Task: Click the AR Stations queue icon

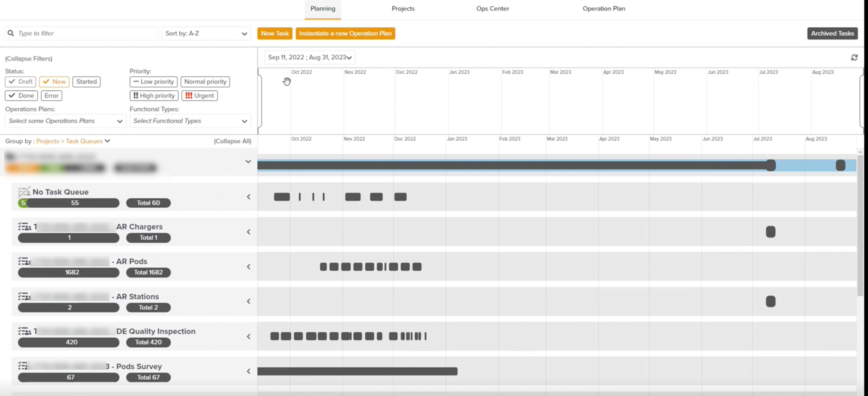Action: [x=24, y=296]
